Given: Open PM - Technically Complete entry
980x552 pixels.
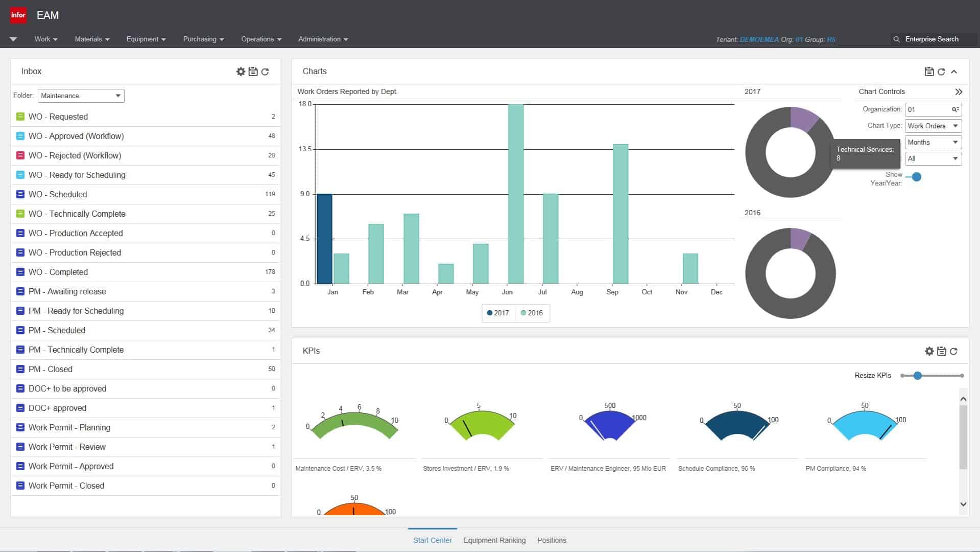Looking at the screenshot, I should pyautogui.click(x=146, y=350).
